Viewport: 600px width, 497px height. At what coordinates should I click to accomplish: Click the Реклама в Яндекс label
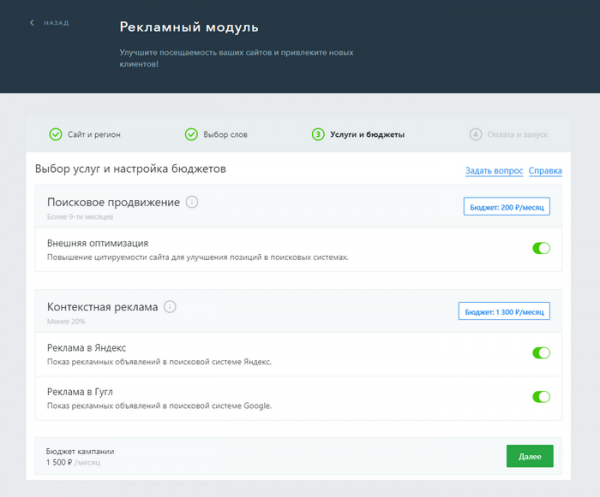coord(86,347)
